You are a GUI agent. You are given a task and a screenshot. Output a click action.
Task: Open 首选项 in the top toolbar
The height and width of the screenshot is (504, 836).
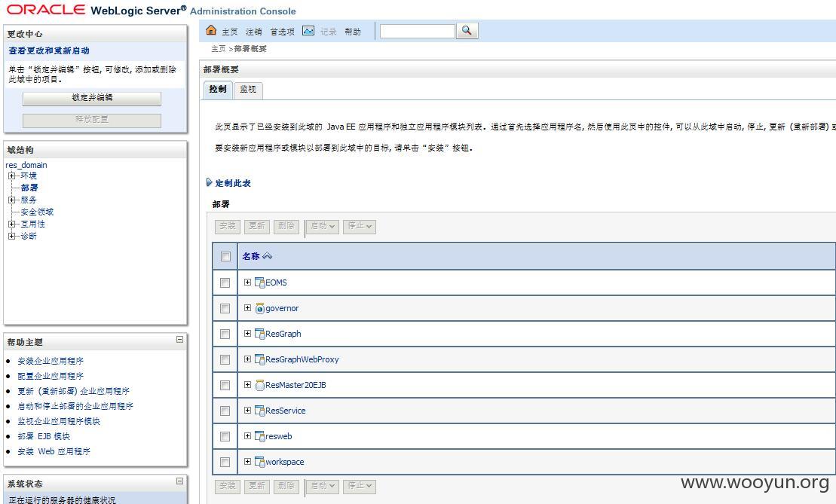point(282,32)
